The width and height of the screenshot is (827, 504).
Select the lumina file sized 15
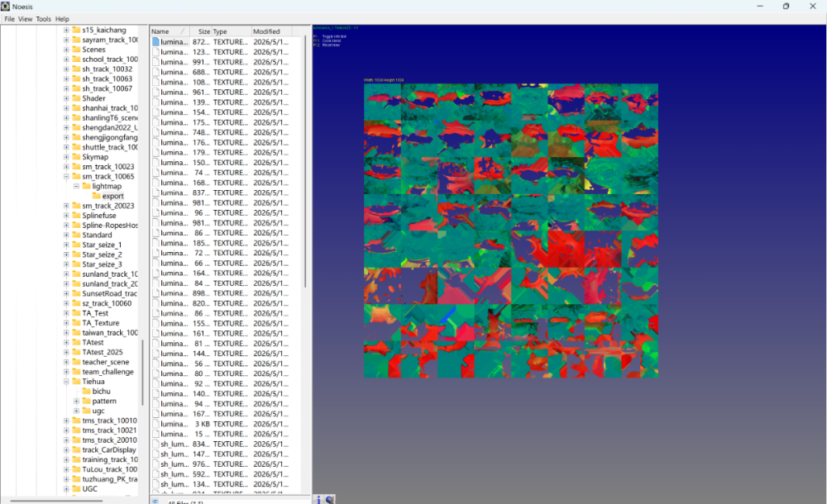point(227,434)
